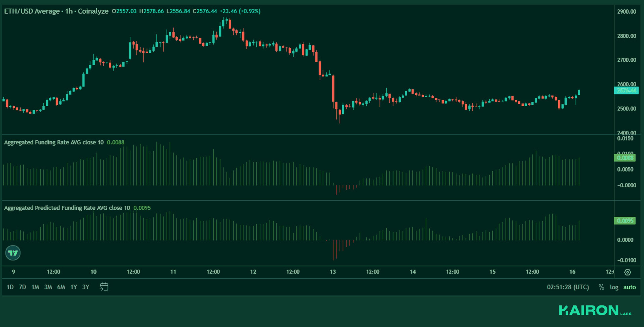This screenshot has height=327, width=644.
Task: Click the -0.0100 predicted funding axis label
Action: tap(627, 260)
